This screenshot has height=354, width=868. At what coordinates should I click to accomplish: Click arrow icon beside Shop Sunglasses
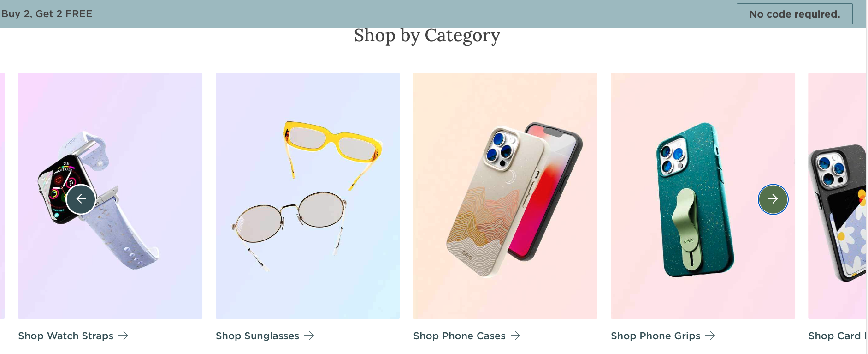309,336
